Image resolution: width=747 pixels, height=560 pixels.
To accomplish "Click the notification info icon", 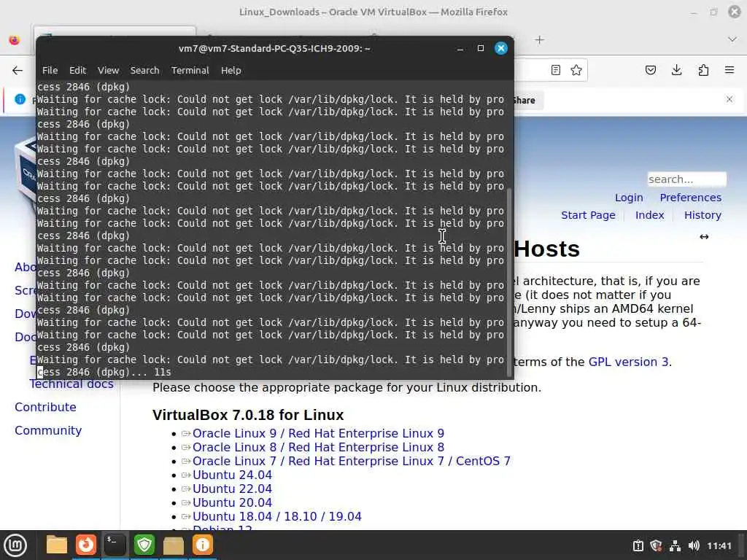I will pyautogui.click(x=20, y=99).
